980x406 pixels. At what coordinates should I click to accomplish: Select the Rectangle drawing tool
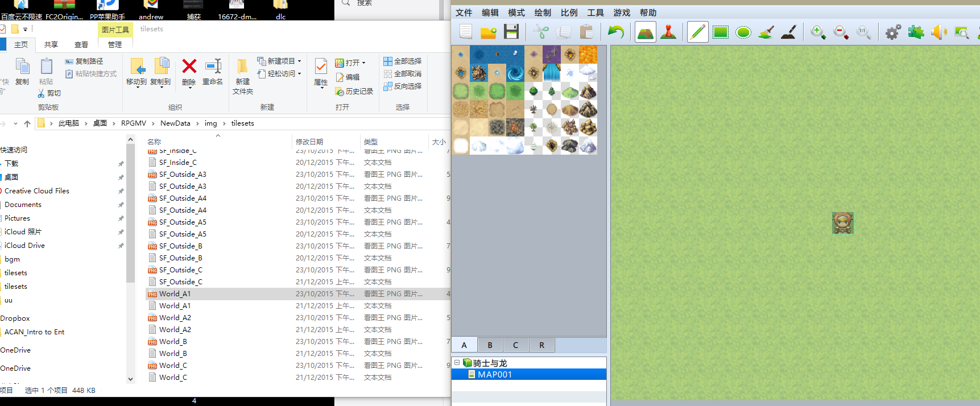tap(721, 32)
